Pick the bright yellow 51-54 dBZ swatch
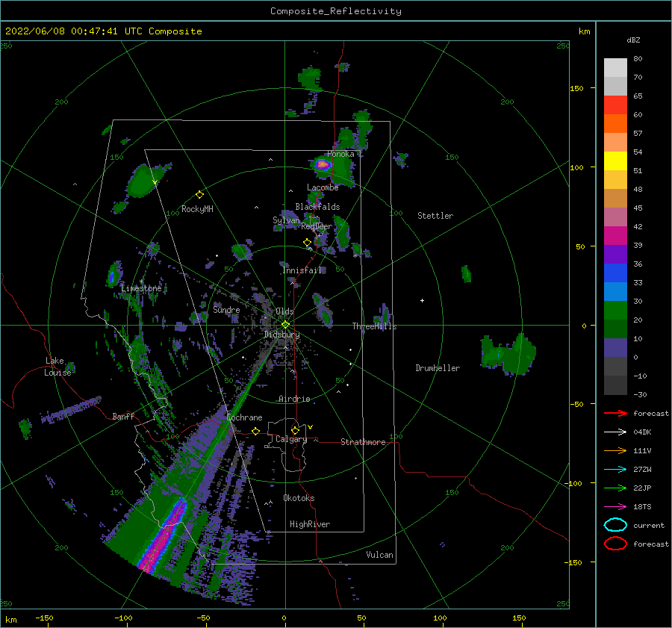The height and width of the screenshot is (628, 672). (615, 161)
